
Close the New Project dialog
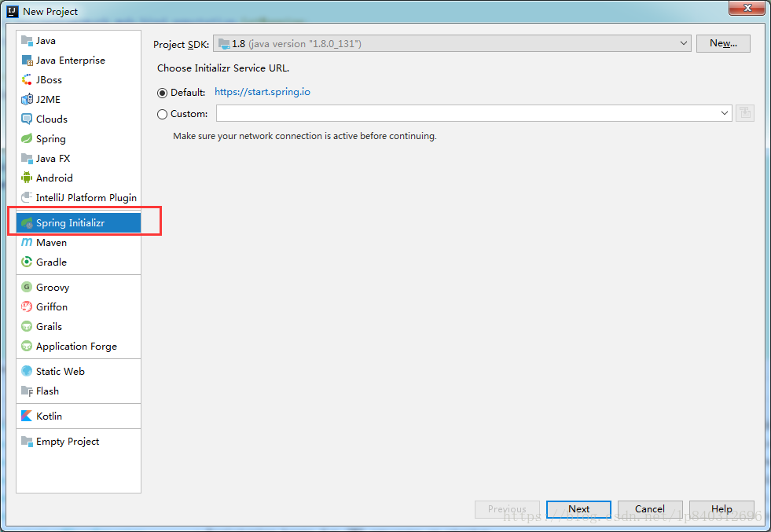[x=747, y=8]
